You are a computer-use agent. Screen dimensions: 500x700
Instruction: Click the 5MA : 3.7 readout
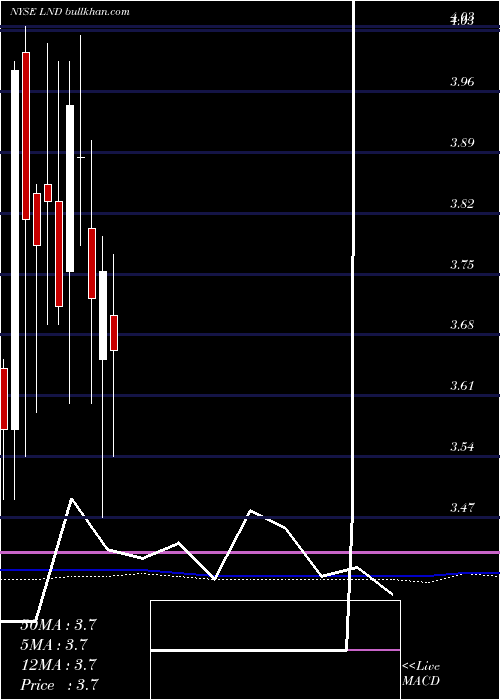click(54, 645)
